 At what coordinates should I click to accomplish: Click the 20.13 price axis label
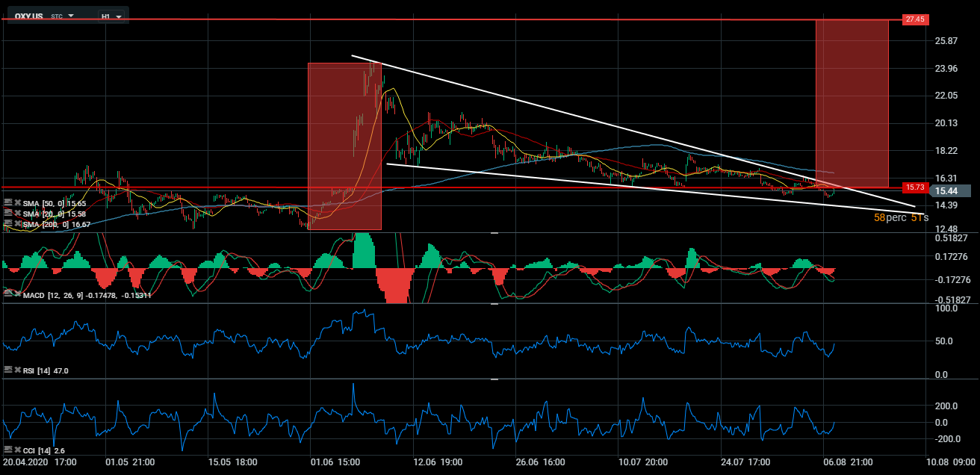946,123
